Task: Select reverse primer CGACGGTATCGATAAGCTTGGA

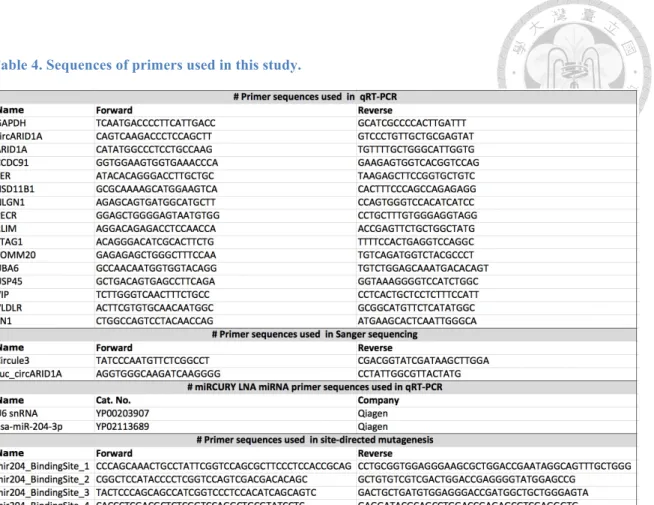Action: [423, 361]
